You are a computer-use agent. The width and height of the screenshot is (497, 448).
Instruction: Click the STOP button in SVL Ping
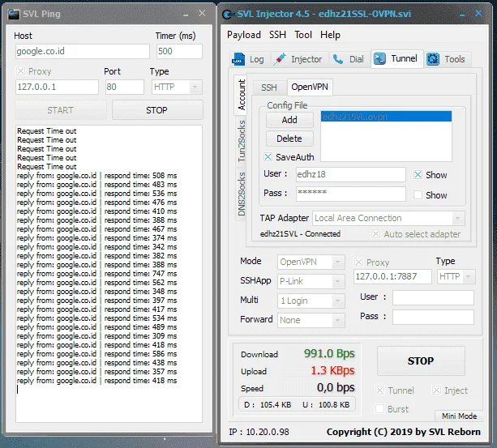[x=157, y=110]
